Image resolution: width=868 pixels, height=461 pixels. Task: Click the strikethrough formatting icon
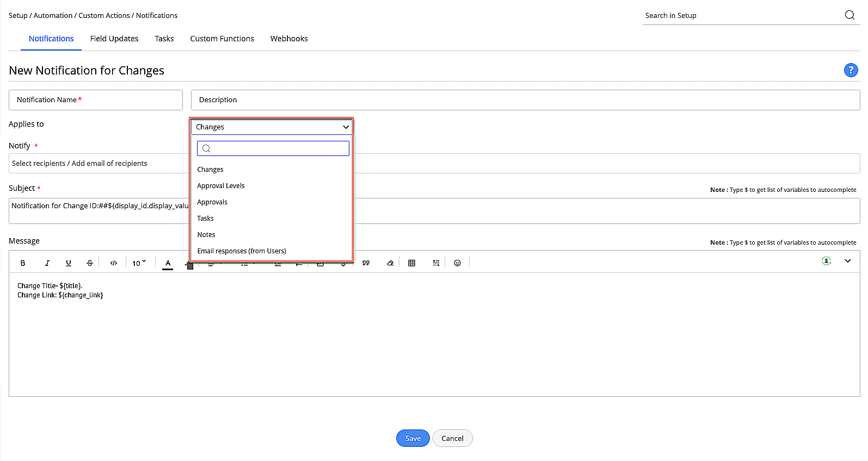(x=90, y=263)
